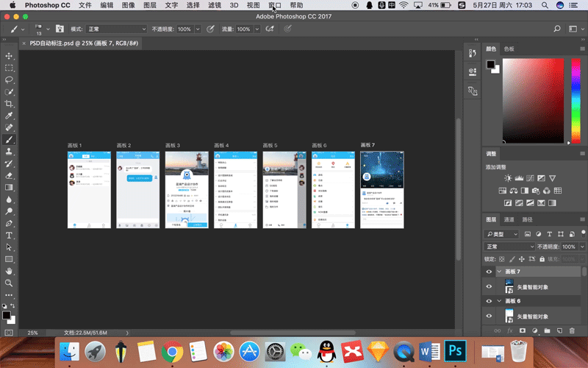The height and width of the screenshot is (368, 588).
Task: Select the Dodge tool
Action: (9, 211)
